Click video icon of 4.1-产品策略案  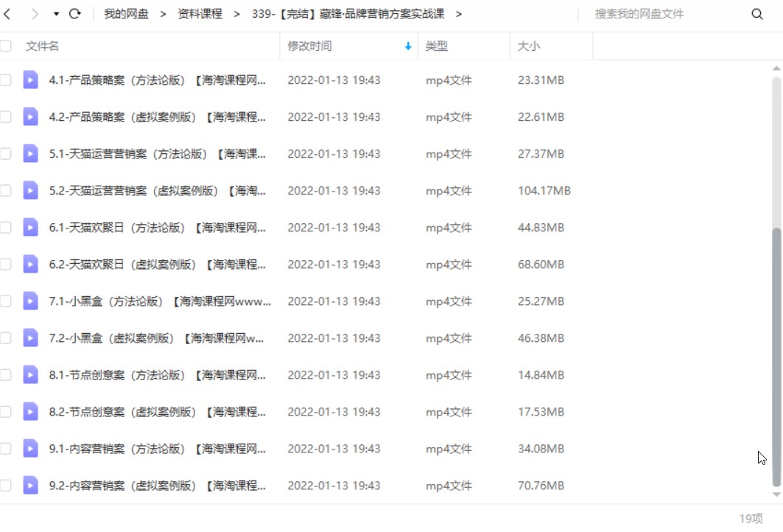pyautogui.click(x=30, y=80)
